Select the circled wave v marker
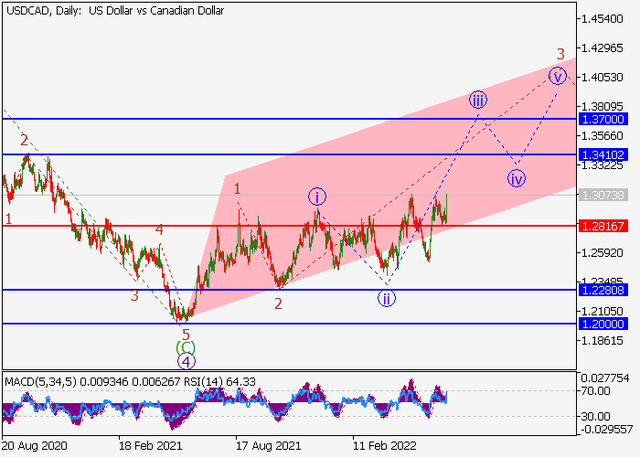640x457 pixels. pyautogui.click(x=558, y=75)
